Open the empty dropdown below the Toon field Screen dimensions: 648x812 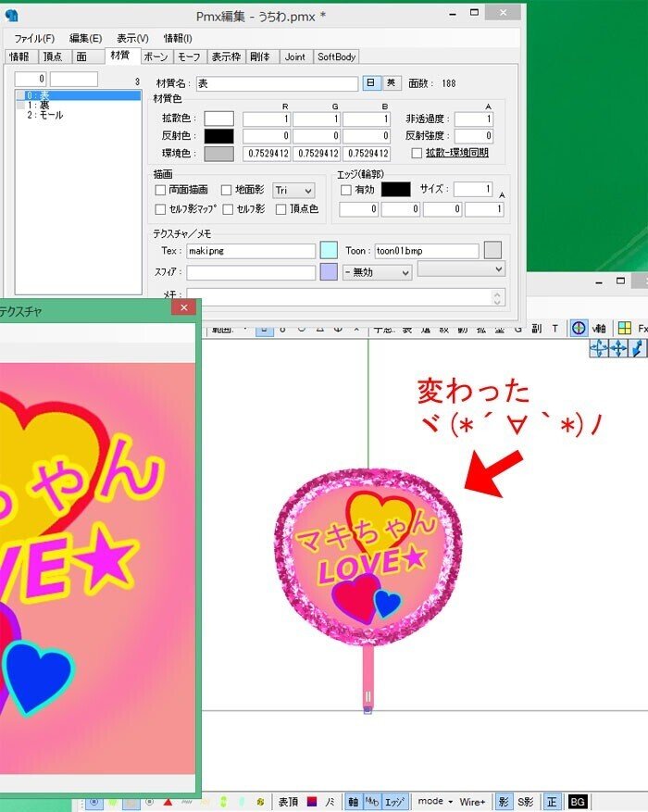461,269
